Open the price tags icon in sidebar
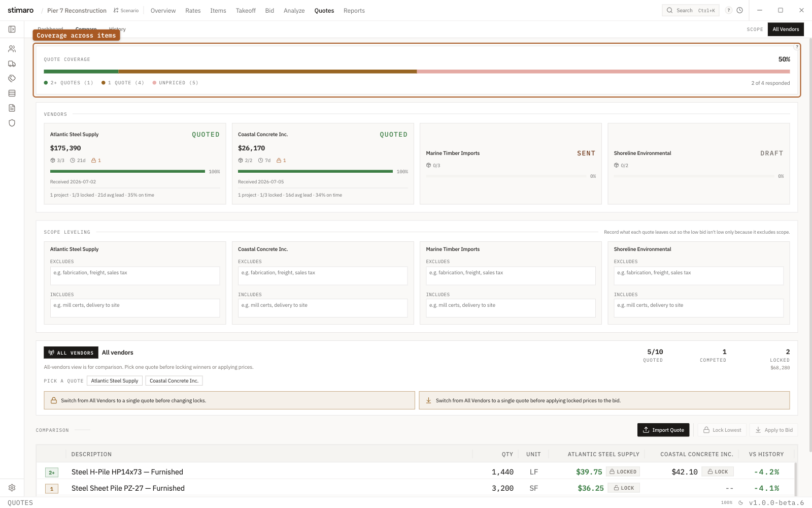812x508 pixels. point(12,78)
